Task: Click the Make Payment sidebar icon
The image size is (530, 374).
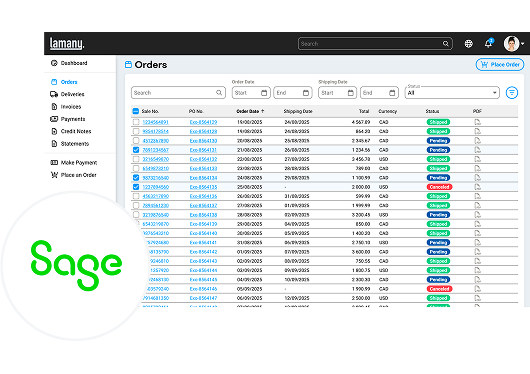Action: point(54,163)
